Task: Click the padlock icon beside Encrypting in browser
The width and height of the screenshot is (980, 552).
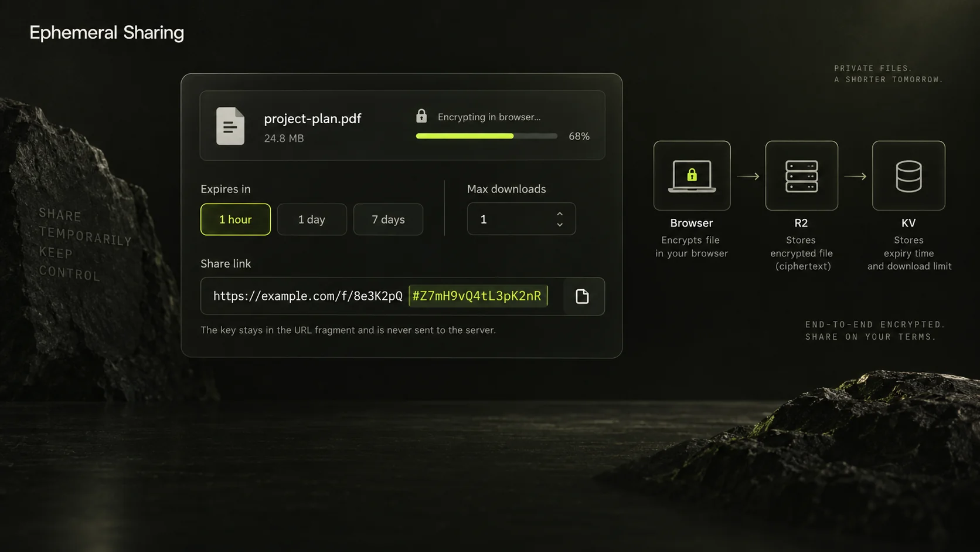Action: [x=421, y=116]
